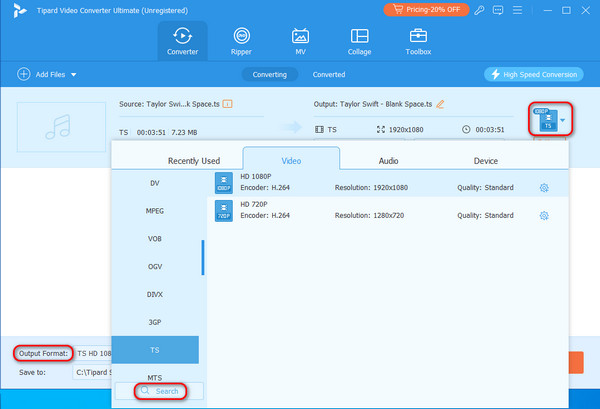
Task: Click the music note file thumbnail
Action: pos(61,127)
